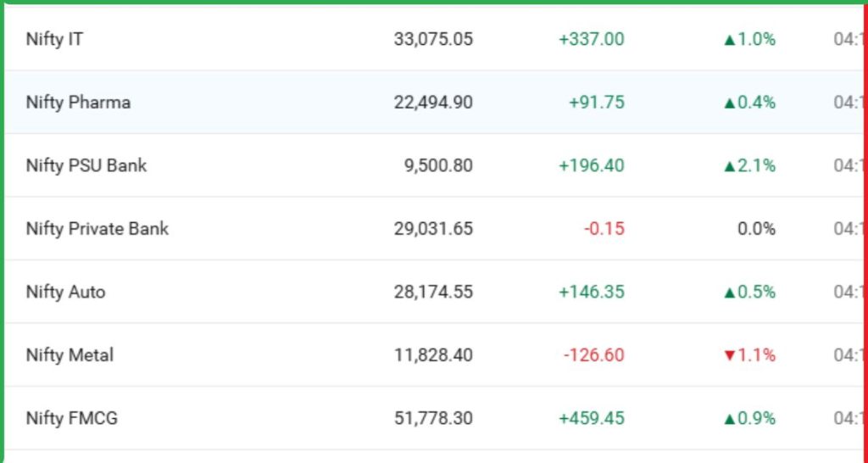Viewport: 868px width, 463px height.
Task: Click the Nifty Metal change -126.60
Action: [593, 355]
